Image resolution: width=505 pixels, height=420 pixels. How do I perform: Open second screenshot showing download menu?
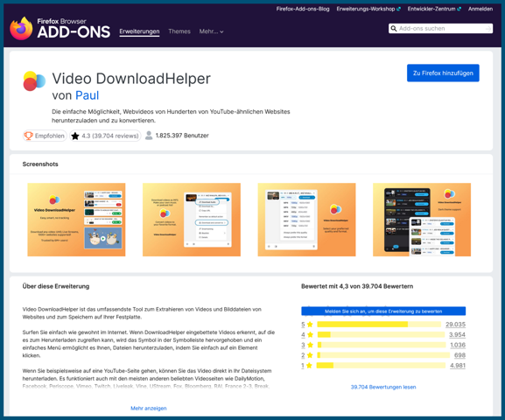point(192,220)
